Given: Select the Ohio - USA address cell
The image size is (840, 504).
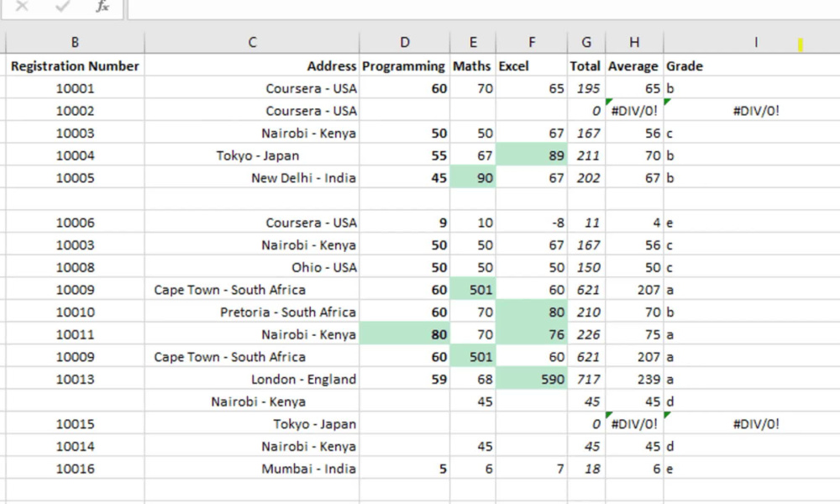Looking at the screenshot, I should pyautogui.click(x=252, y=267).
